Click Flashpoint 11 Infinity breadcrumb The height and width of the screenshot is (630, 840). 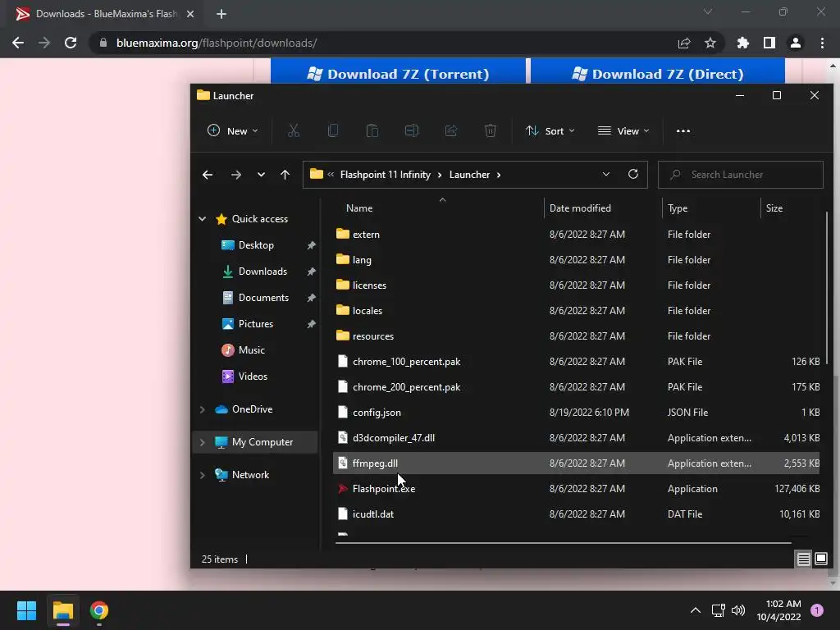pyautogui.click(x=386, y=175)
